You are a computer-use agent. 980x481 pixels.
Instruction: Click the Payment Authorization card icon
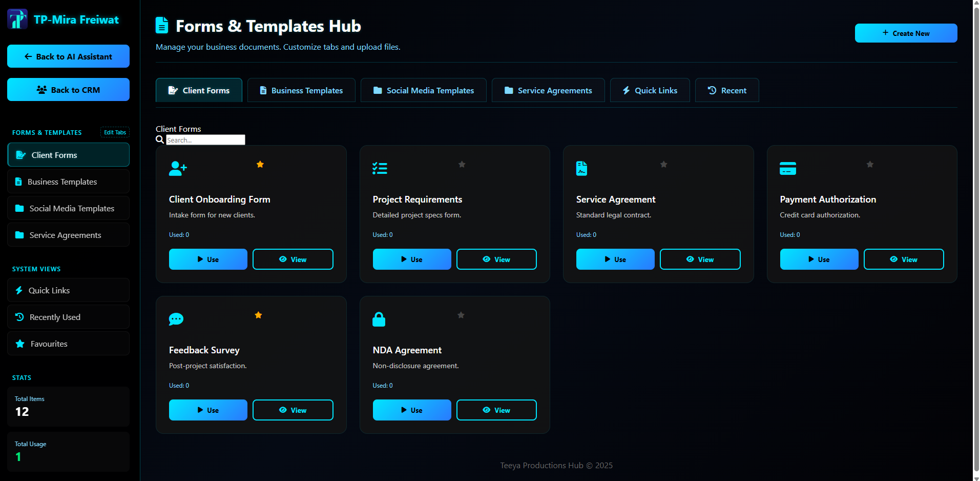(788, 168)
